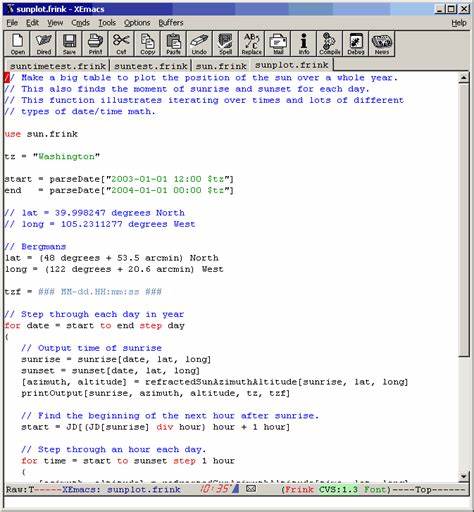Screen dimensions: 474x512
Task: Undo last change with Undo icon
Action: (199, 44)
